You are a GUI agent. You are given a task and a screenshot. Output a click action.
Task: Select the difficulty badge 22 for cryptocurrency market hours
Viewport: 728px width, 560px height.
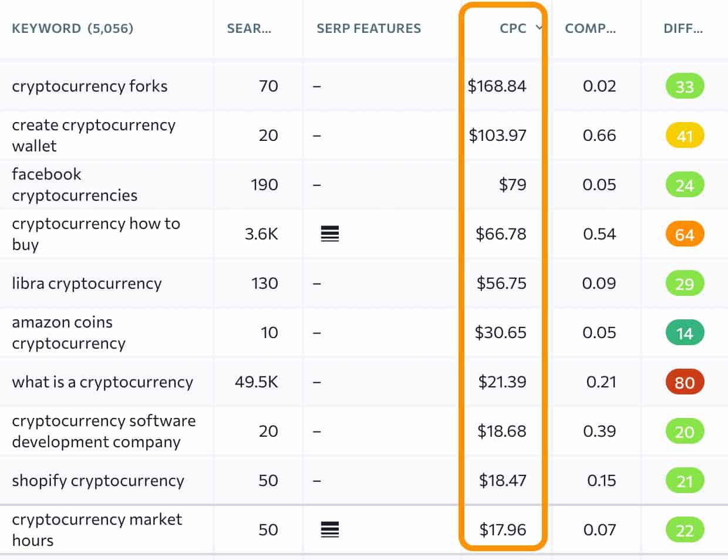(684, 529)
